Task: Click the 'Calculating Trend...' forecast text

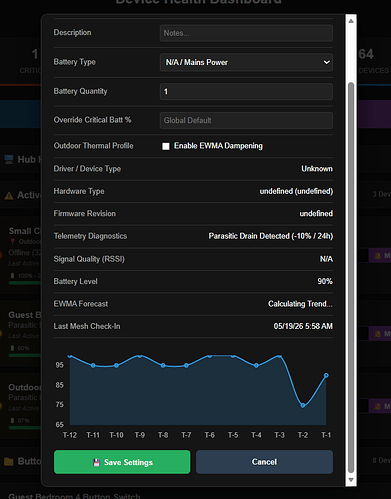Action: [x=300, y=304]
